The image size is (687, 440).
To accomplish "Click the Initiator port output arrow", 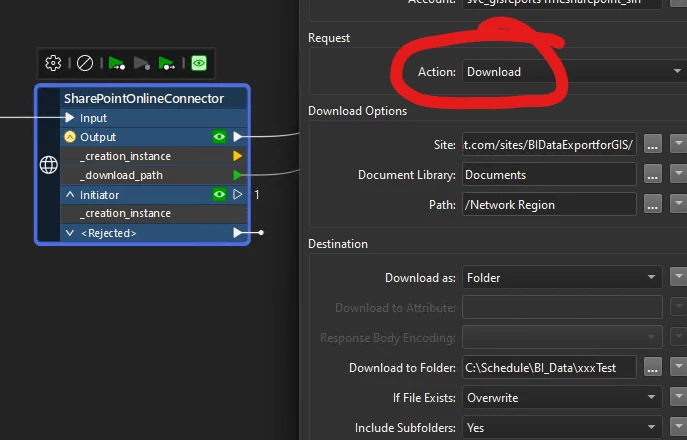I will (237, 194).
